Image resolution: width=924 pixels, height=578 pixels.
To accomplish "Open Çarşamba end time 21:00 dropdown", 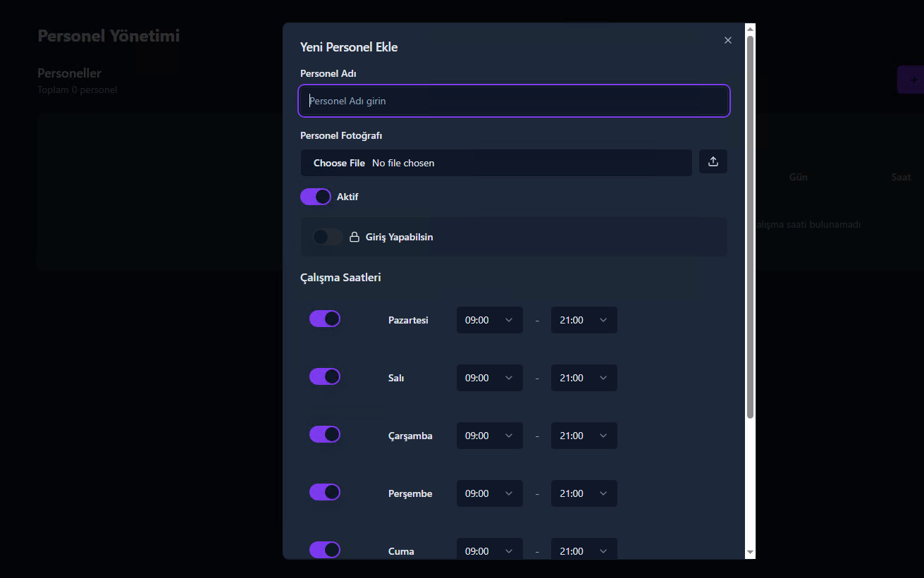I will (584, 436).
